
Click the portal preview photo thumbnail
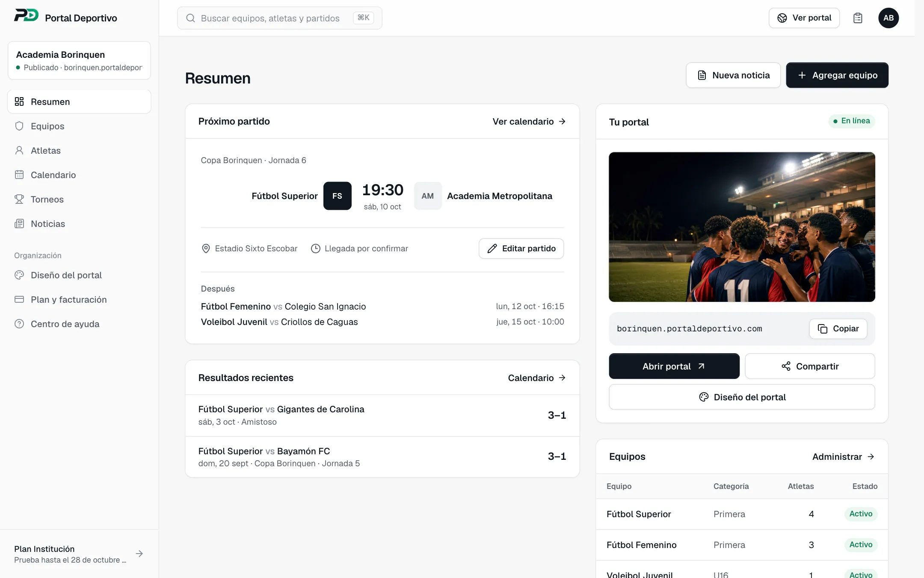click(x=742, y=227)
